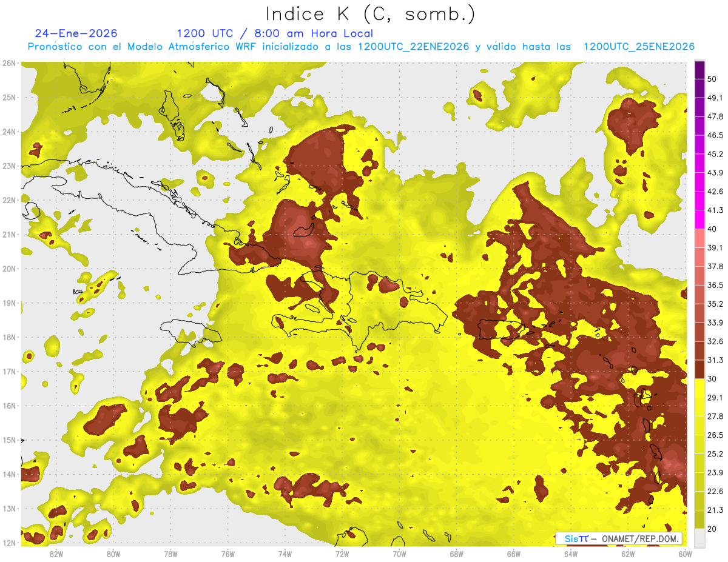Click the longitude axis label "82W"
The image size is (728, 562).
coord(56,554)
